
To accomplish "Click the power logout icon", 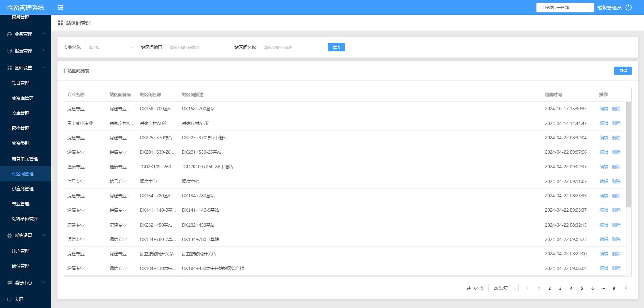I will point(629,7).
